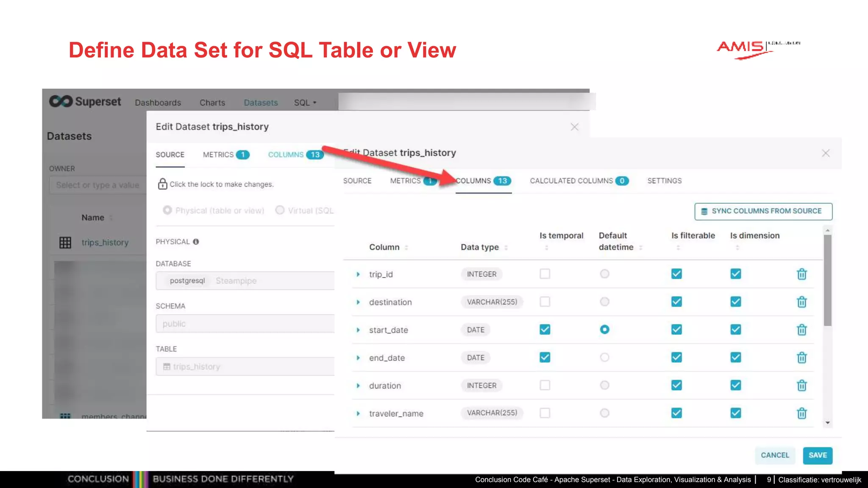Uncheck Is dimension for duration

point(736,385)
